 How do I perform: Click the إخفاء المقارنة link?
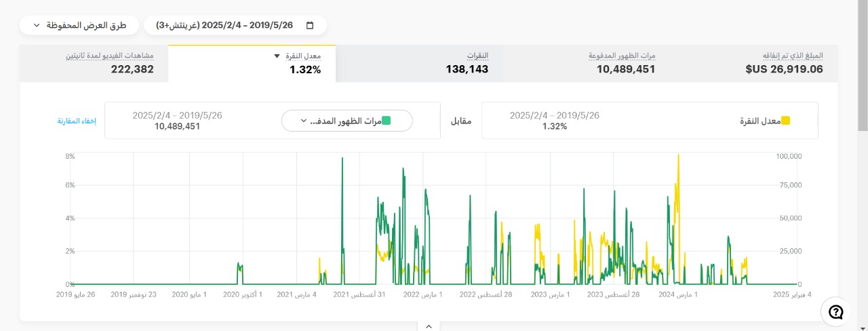tap(77, 121)
